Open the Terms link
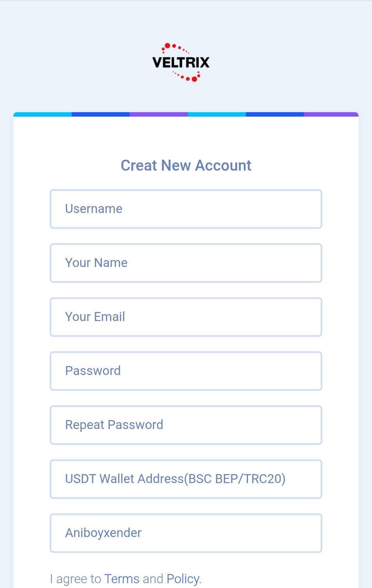 coord(121,579)
